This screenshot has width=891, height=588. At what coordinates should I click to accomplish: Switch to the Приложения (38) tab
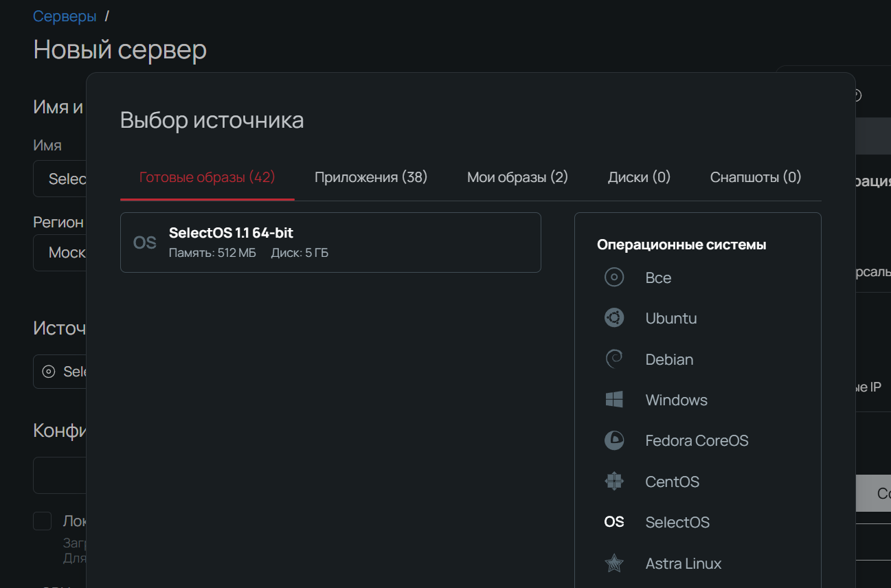tap(371, 177)
